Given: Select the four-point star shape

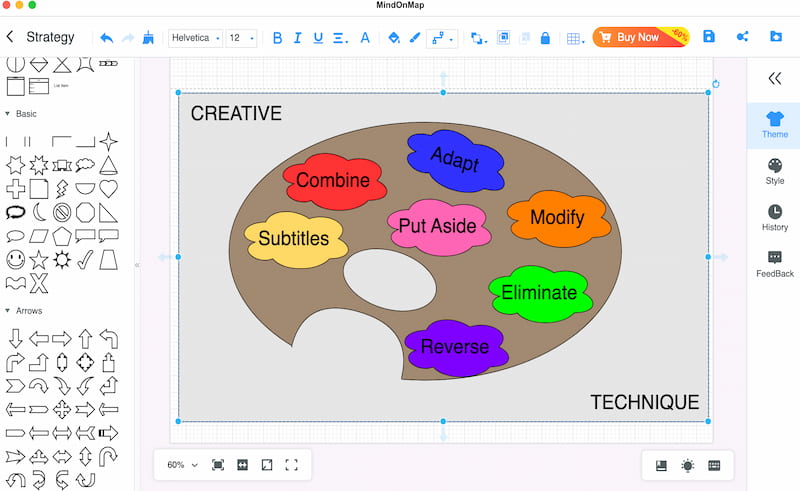Looking at the screenshot, I should [108, 141].
